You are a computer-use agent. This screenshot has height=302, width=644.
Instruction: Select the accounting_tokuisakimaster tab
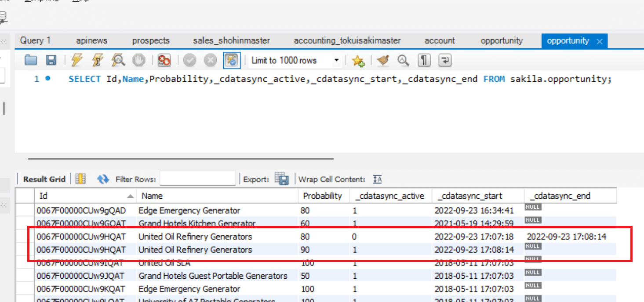coord(347,40)
